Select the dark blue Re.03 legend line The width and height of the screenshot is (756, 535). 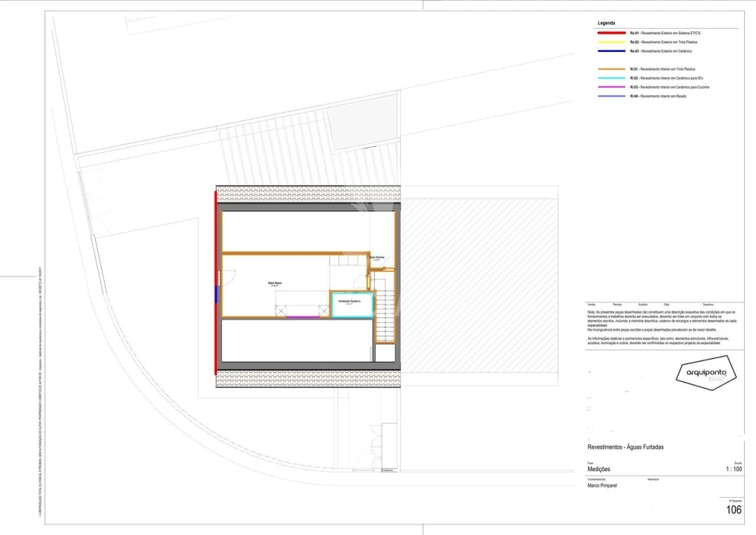(x=611, y=51)
